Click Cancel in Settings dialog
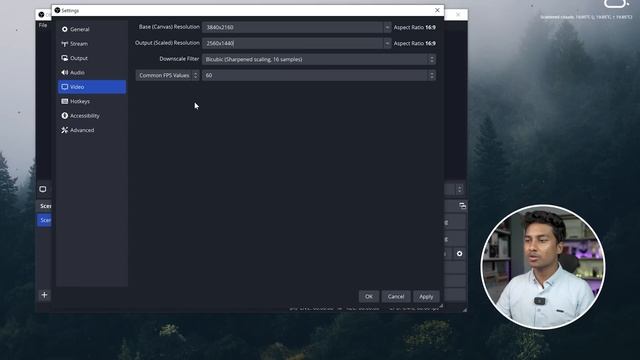 pos(396,297)
